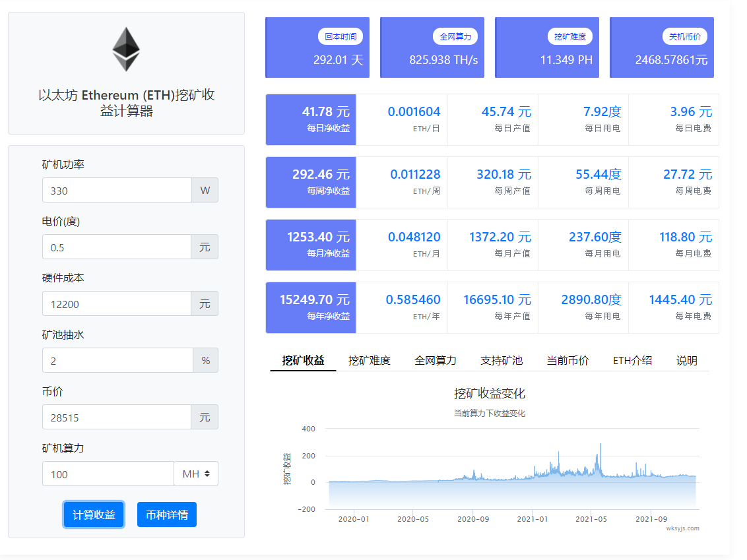The width and height of the screenshot is (747, 560).
Task: Open the MH hashrate unit dropdown
Action: coord(196,474)
